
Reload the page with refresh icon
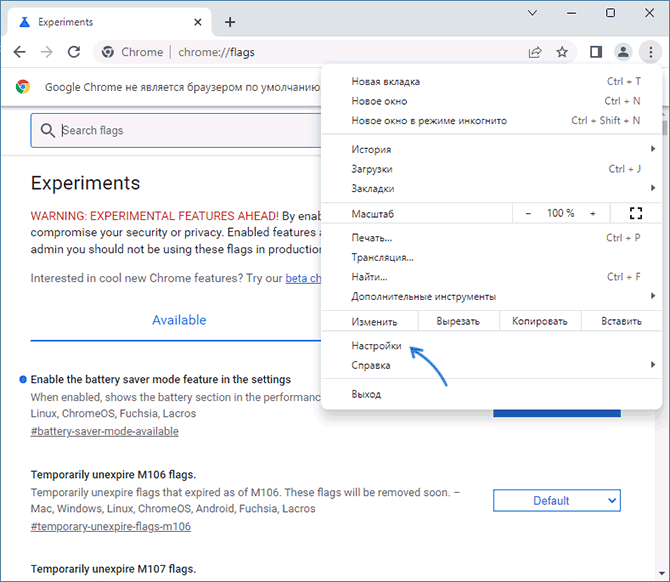(x=74, y=52)
